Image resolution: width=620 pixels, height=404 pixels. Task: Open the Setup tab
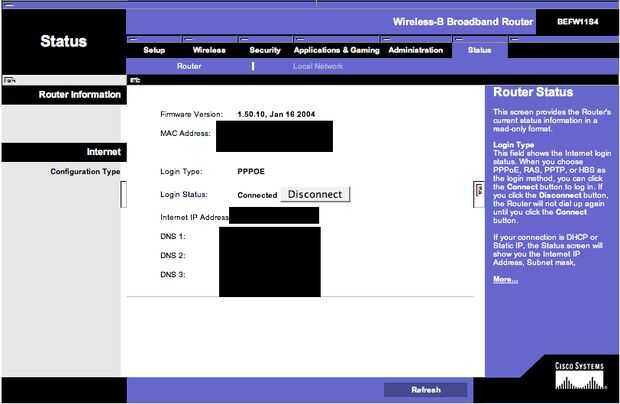[x=154, y=50]
